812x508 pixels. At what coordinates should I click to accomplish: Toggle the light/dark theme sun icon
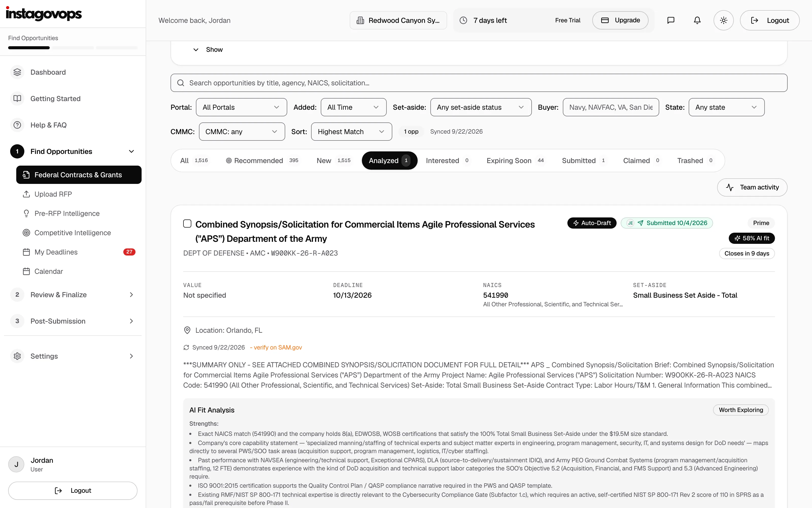(x=724, y=20)
